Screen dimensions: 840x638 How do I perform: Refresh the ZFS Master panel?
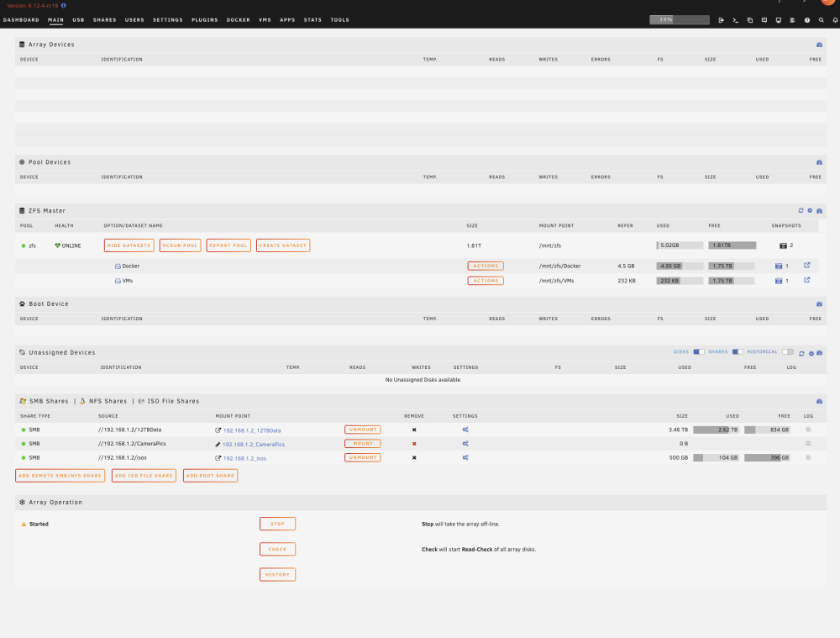tap(801, 211)
